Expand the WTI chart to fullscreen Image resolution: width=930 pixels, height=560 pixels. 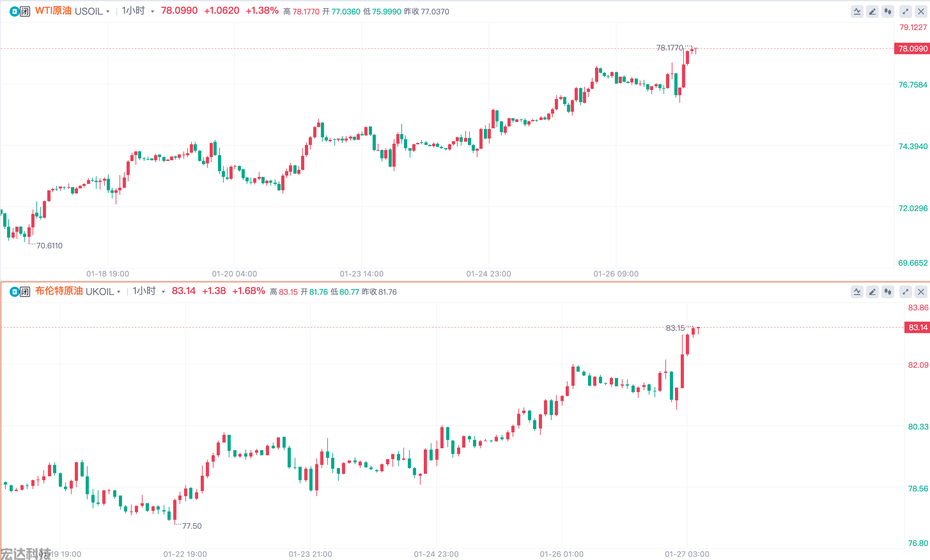click(x=905, y=12)
